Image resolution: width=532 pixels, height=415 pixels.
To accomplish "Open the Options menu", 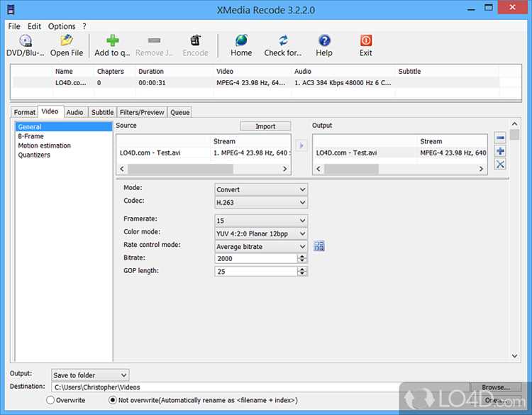I will click(62, 26).
